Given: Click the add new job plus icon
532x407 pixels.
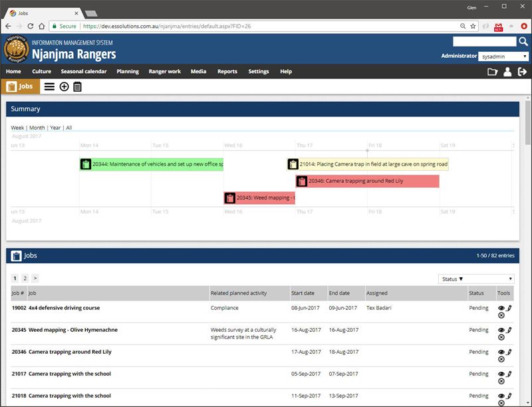Looking at the screenshot, I should [x=64, y=86].
